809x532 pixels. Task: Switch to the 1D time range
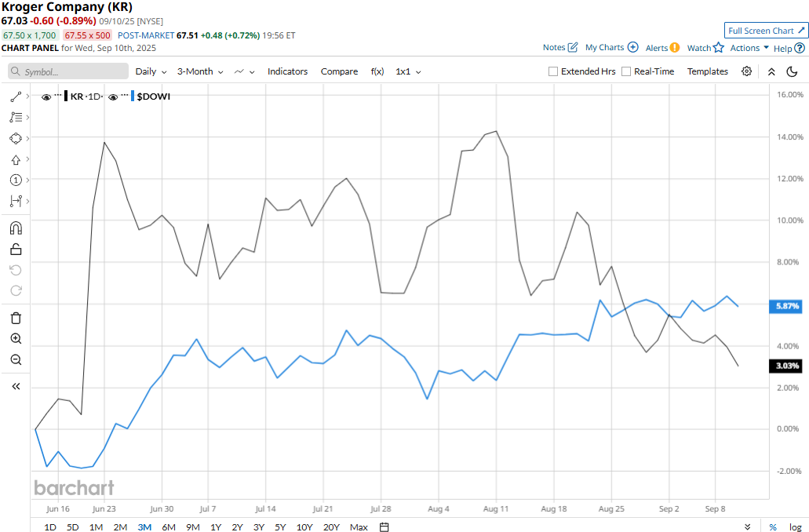click(x=50, y=527)
